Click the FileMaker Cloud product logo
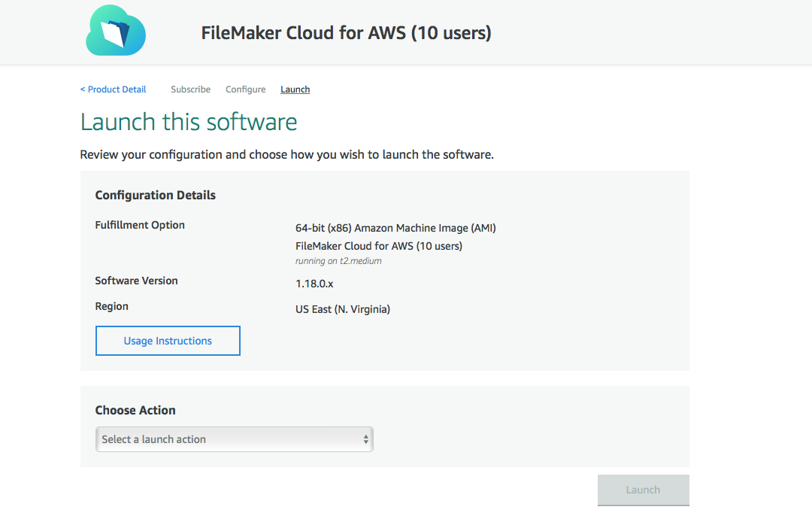Screen dimensions: 812x516 [115, 32]
